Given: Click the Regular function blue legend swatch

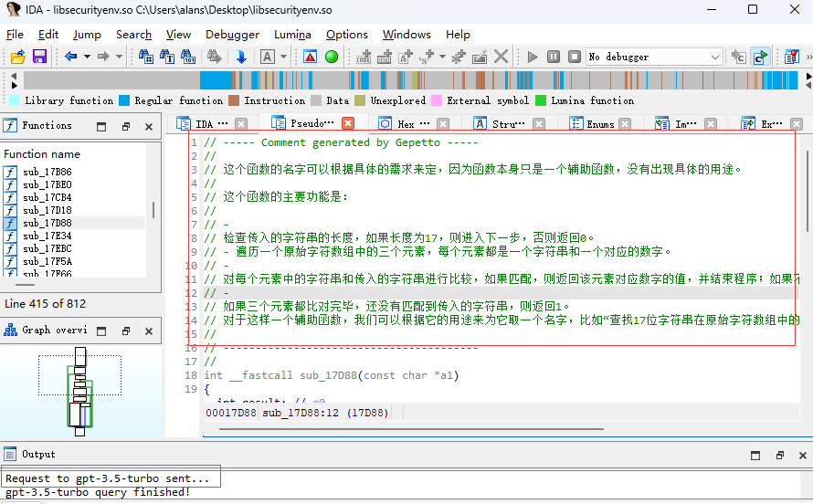Looking at the screenshot, I should click(x=124, y=100).
